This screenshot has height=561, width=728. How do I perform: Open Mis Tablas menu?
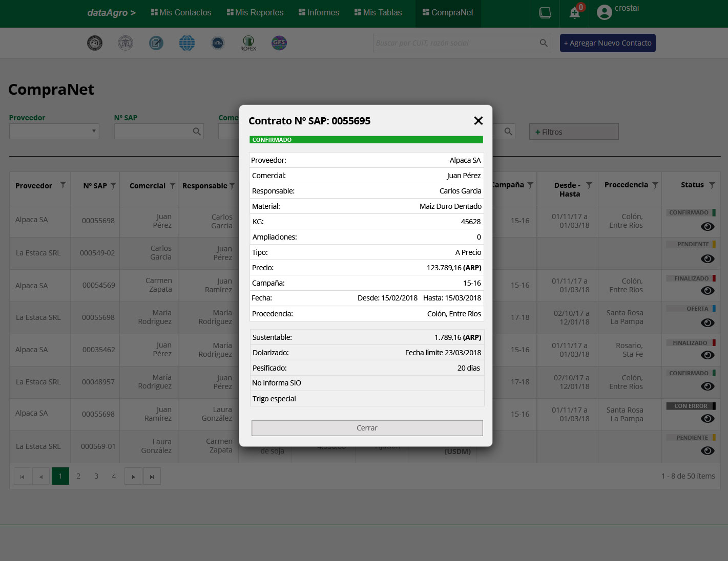378,12
